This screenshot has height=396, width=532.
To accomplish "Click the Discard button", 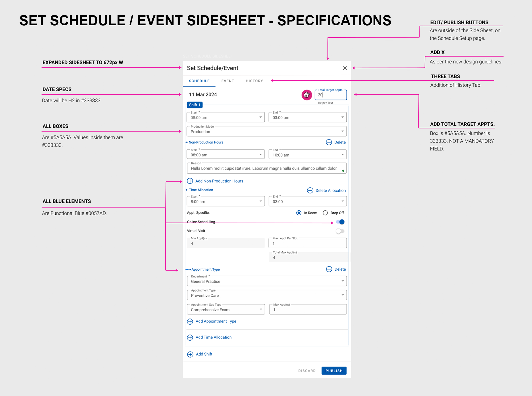I will [x=307, y=371].
